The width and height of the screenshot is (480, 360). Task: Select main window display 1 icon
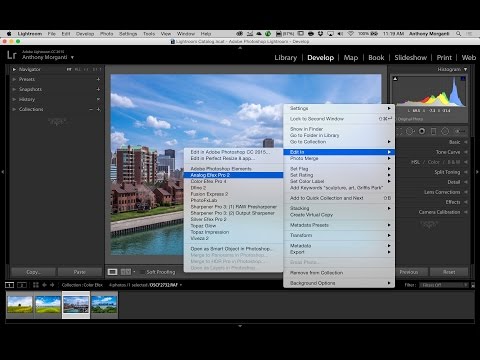click(x=10, y=285)
